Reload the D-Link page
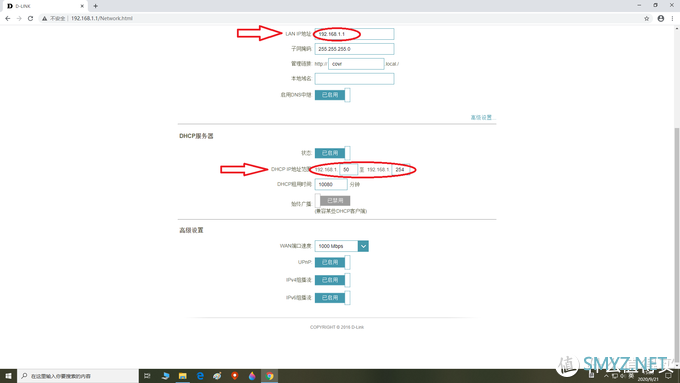The width and height of the screenshot is (680, 383). (x=30, y=18)
